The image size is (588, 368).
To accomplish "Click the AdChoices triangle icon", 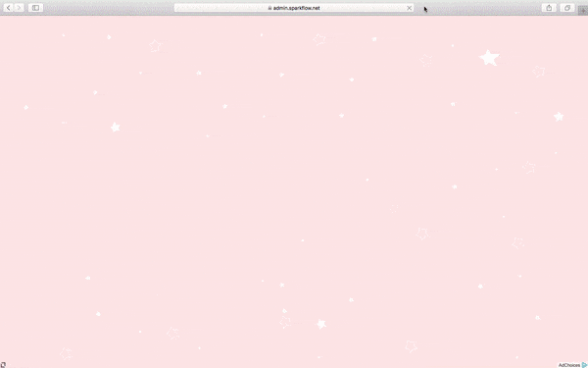I will tap(584, 365).
